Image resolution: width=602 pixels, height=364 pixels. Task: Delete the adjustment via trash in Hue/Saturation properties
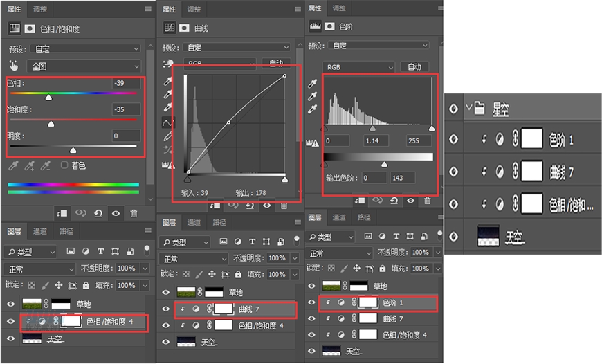134,213
